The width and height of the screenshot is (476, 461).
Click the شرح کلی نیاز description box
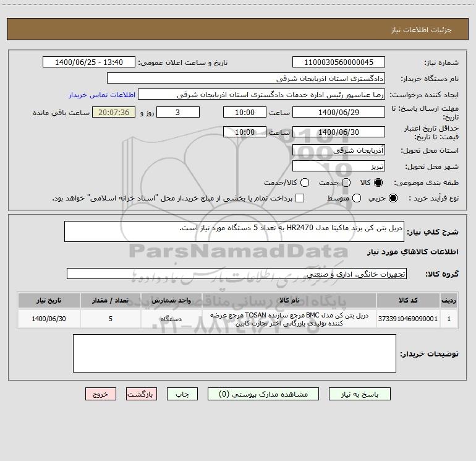pyautogui.click(x=234, y=231)
